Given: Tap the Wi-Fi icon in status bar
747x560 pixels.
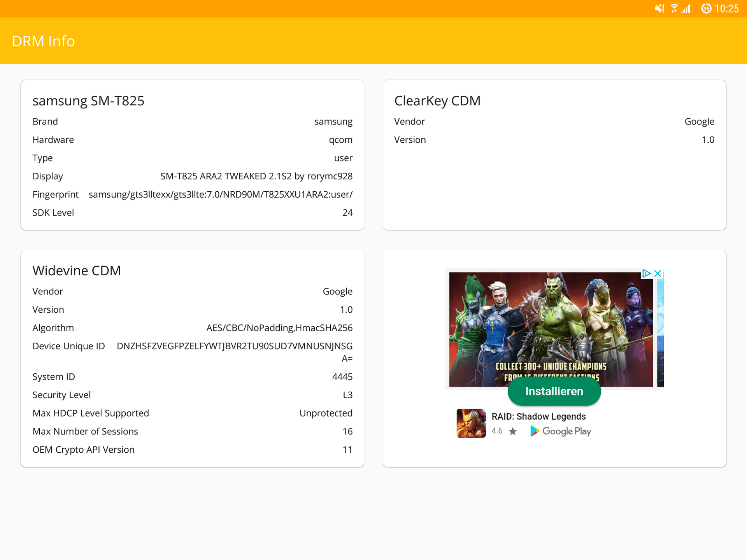Looking at the screenshot, I should click(x=674, y=9).
